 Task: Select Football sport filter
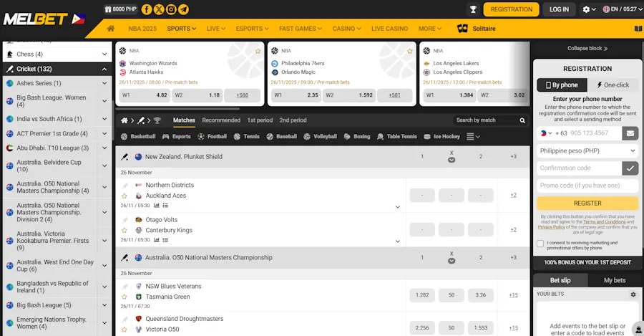(212, 137)
